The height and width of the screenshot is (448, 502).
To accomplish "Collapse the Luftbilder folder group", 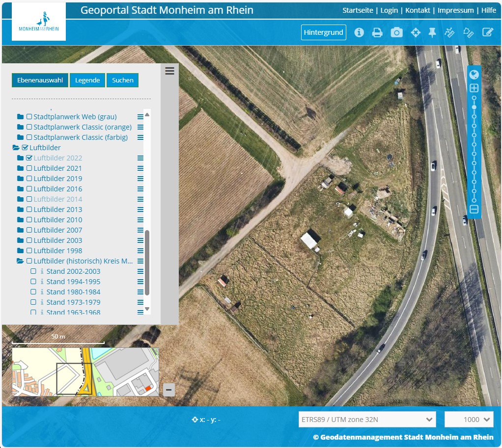I will [x=16, y=147].
